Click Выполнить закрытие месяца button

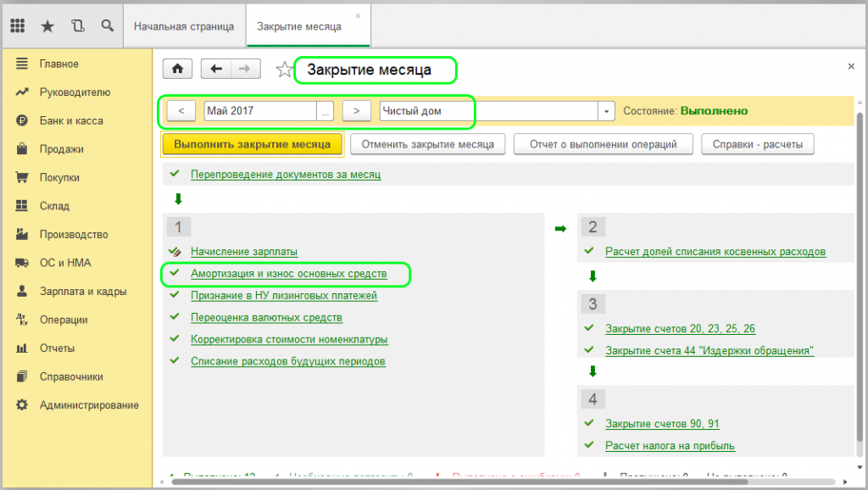click(x=252, y=144)
